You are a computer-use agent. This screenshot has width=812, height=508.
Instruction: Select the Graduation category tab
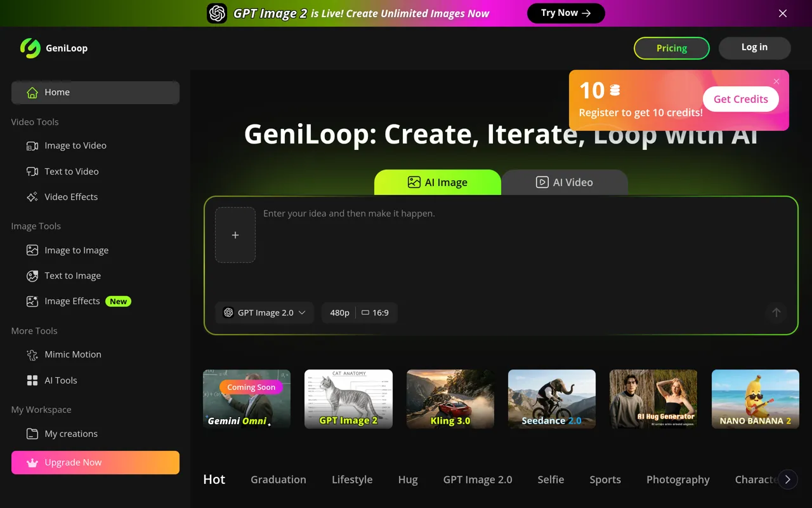(278, 479)
